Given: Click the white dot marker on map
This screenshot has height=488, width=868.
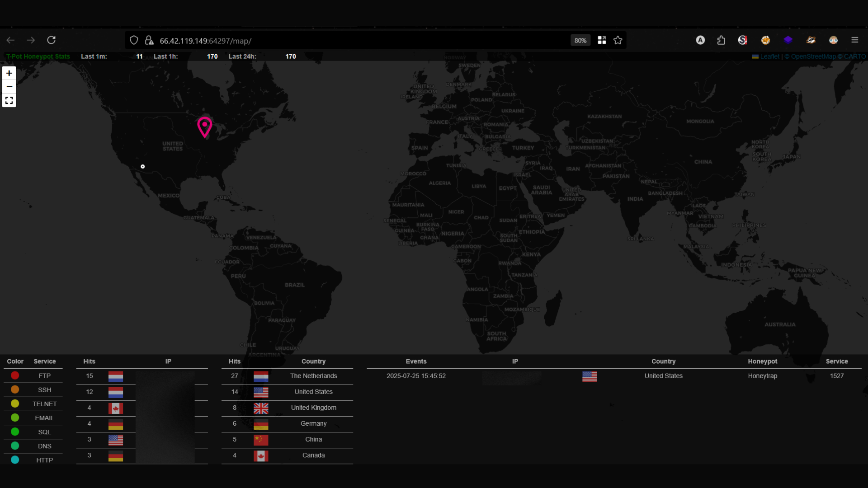Looking at the screenshot, I should (143, 167).
